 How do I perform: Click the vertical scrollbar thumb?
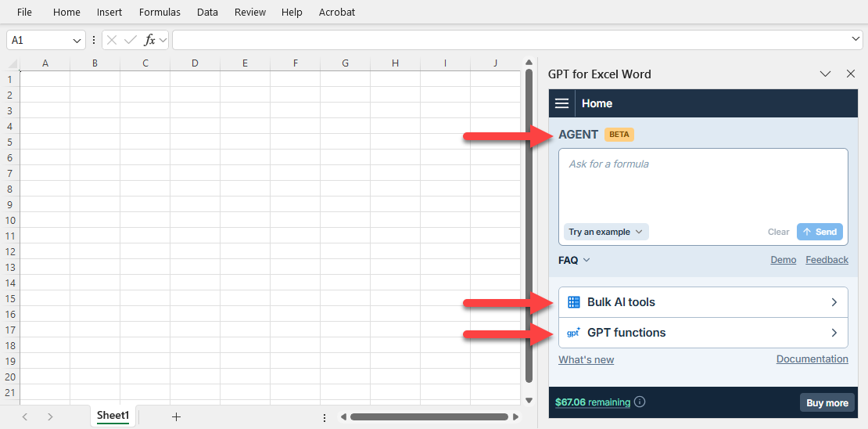coord(529,225)
